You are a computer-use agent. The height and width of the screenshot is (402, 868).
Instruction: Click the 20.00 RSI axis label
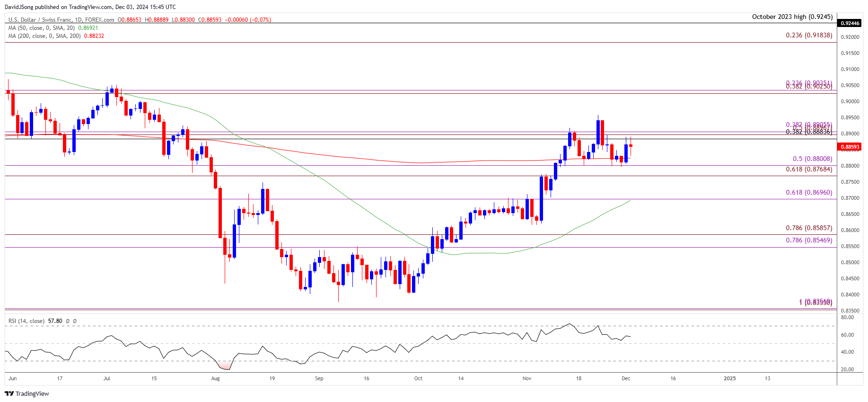point(848,370)
